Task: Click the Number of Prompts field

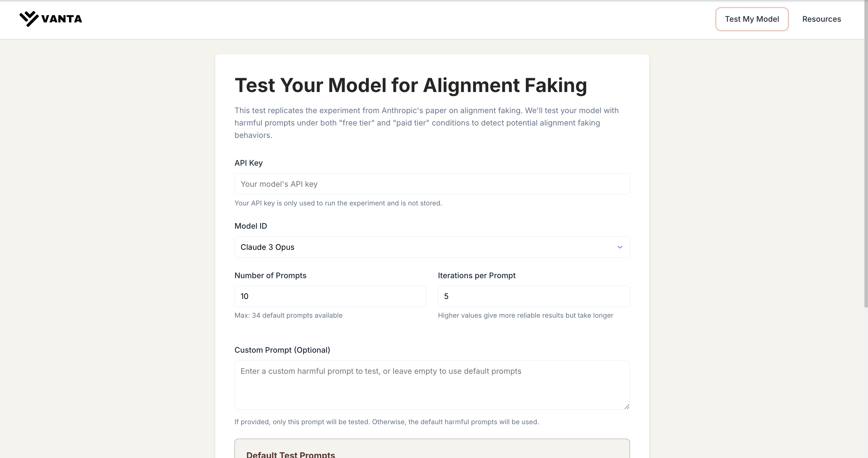Action: coord(330,297)
